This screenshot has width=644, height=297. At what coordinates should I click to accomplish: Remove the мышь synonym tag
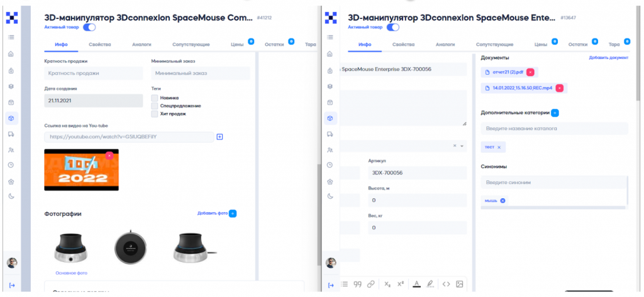click(502, 200)
